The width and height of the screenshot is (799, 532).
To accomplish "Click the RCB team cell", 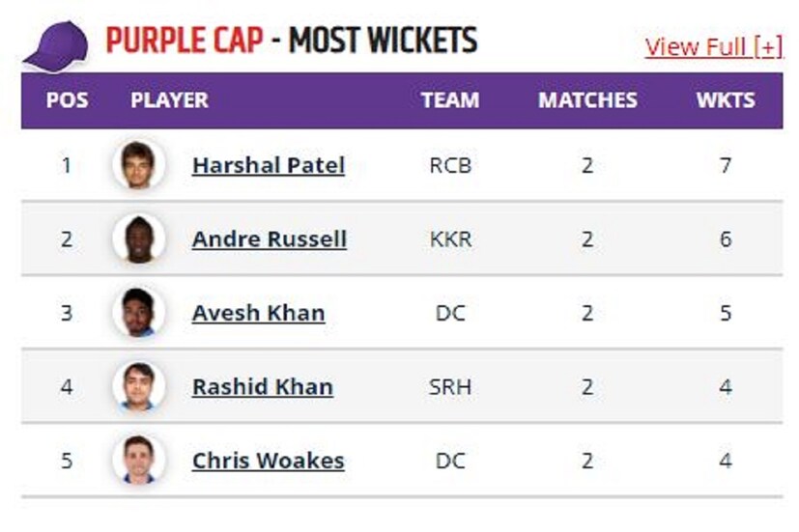I will click(x=450, y=165).
